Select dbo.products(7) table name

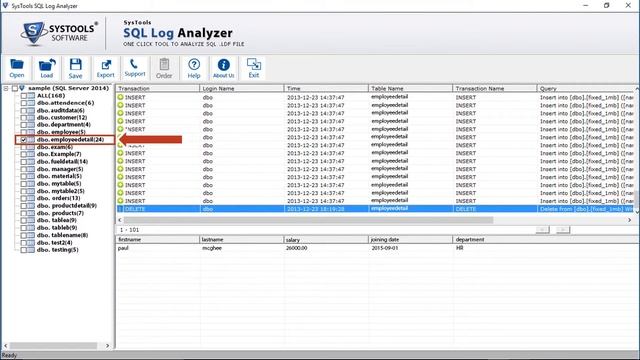click(60, 213)
